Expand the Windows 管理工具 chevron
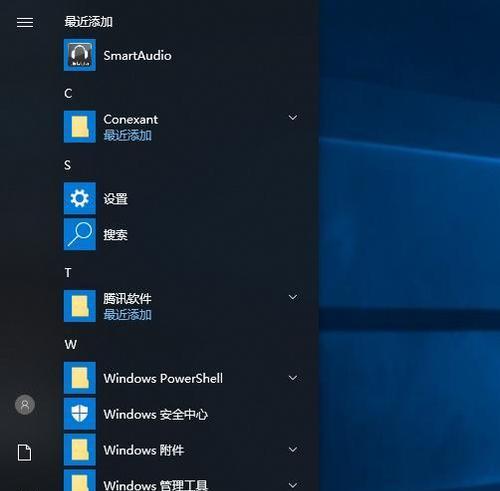This screenshot has width=500, height=491. [293, 485]
